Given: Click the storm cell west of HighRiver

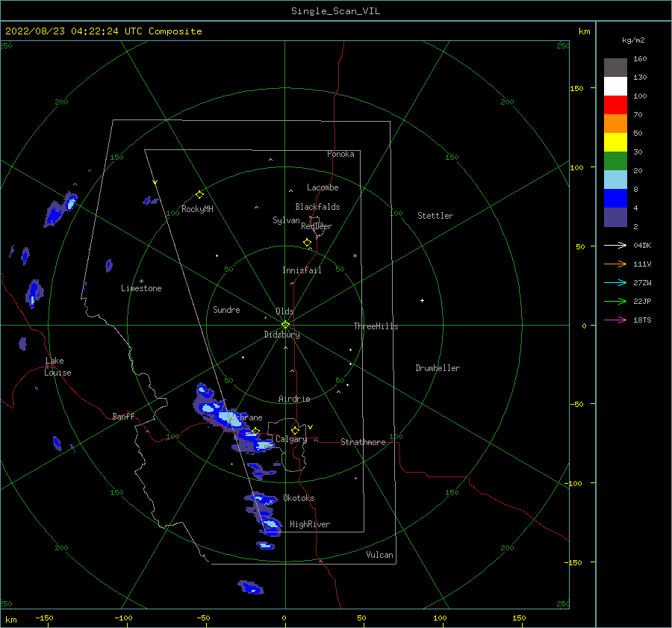Looking at the screenshot, I should pos(271,524).
